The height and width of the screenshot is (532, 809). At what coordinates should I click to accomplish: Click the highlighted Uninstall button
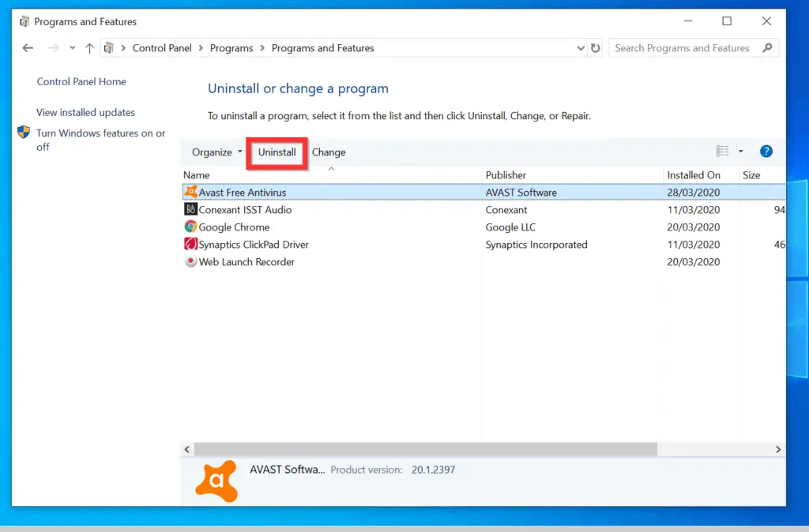click(x=277, y=152)
